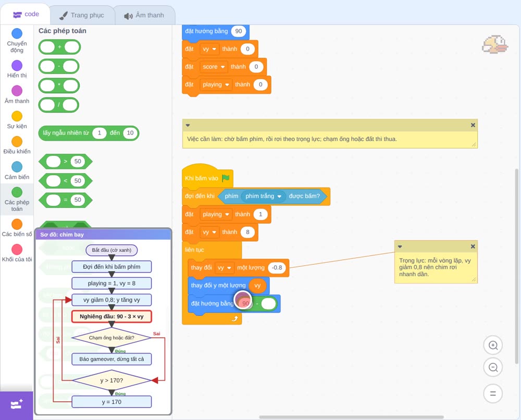Open the Hiển thị block category
This screenshot has height=420, width=521.
click(17, 69)
